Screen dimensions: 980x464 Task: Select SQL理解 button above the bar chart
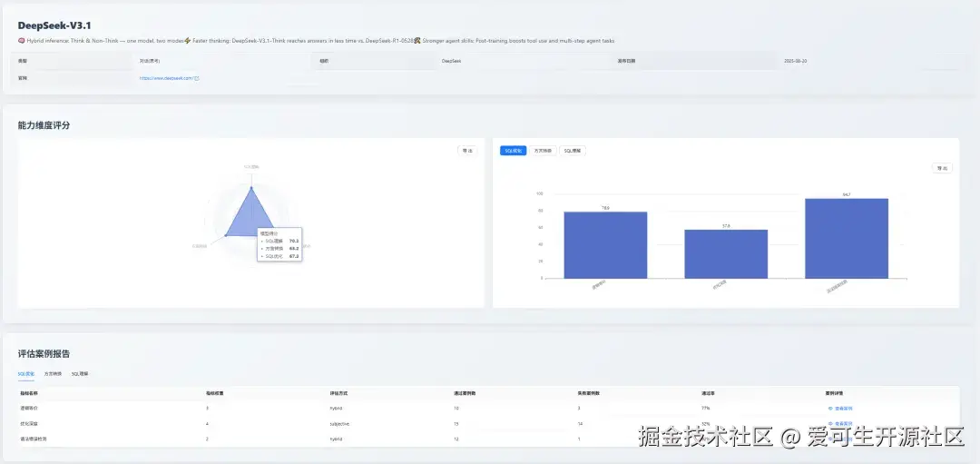(x=573, y=151)
